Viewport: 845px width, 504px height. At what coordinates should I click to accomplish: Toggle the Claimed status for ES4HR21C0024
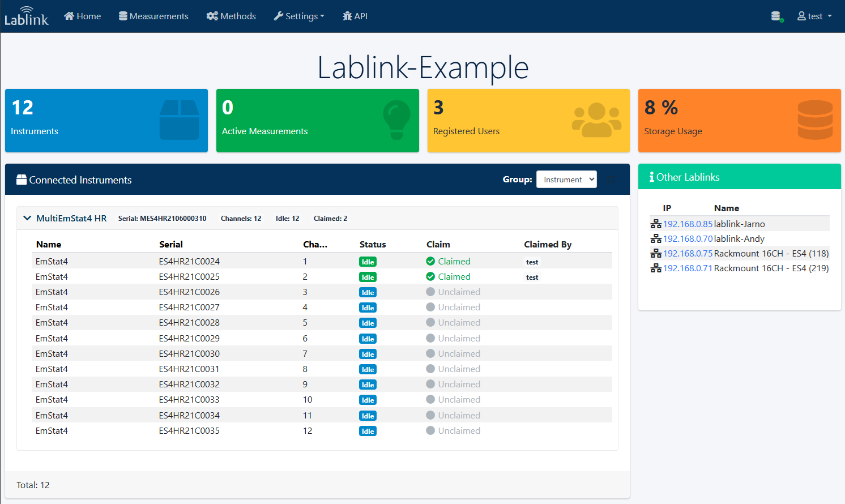click(449, 262)
